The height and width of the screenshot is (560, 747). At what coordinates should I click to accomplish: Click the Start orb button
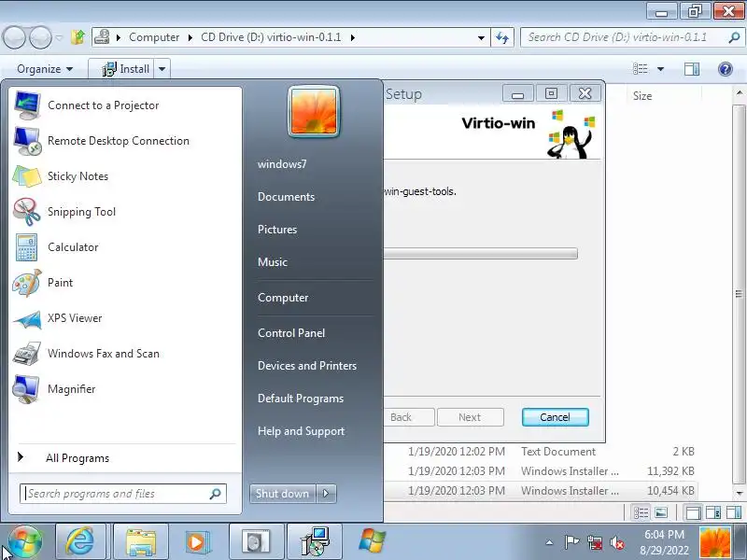[x=25, y=541]
